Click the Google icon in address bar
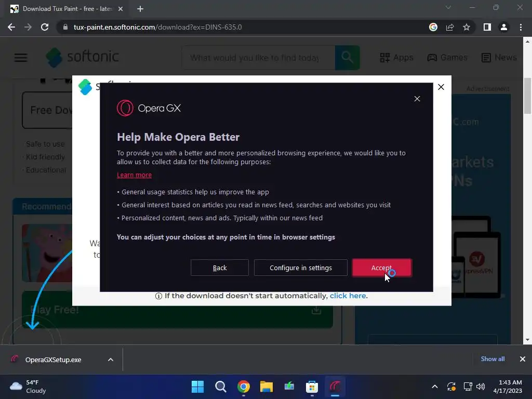Viewport: 532px width, 399px height. pos(433,27)
